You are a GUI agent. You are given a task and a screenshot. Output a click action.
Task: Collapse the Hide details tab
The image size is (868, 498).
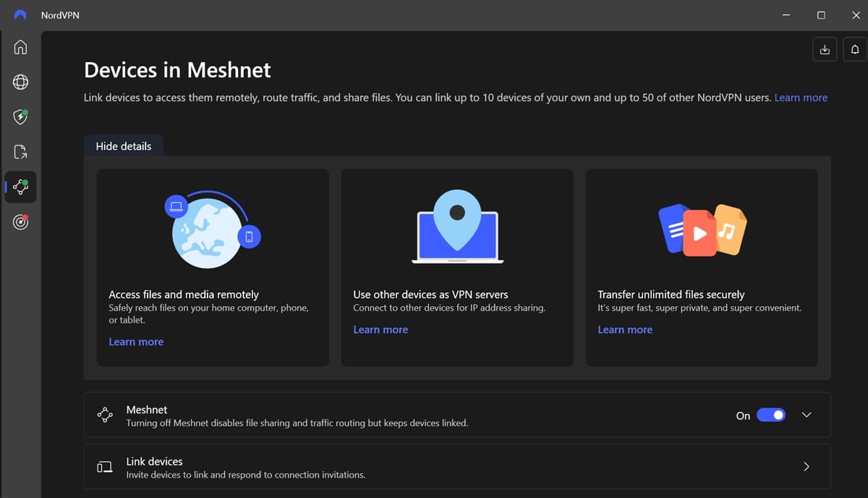[124, 146]
